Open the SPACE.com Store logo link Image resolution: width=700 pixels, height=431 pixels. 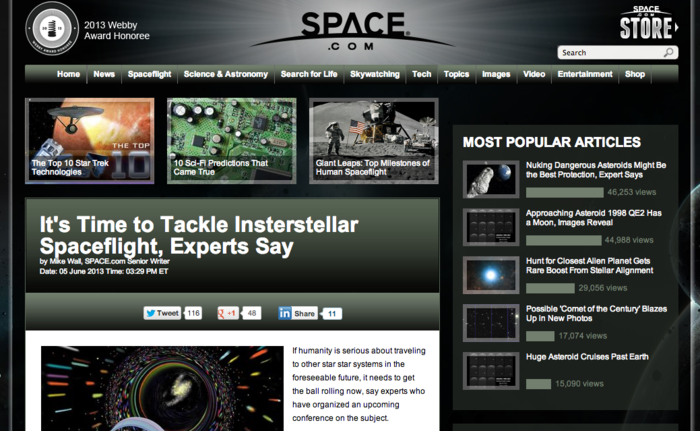(x=648, y=23)
